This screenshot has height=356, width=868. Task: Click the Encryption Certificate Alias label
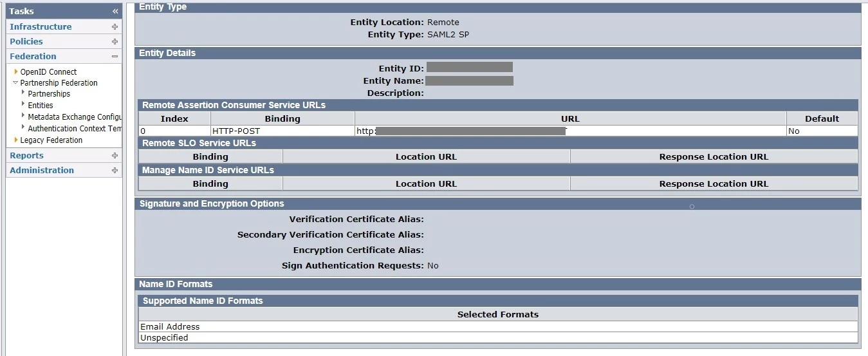[358, 250]
